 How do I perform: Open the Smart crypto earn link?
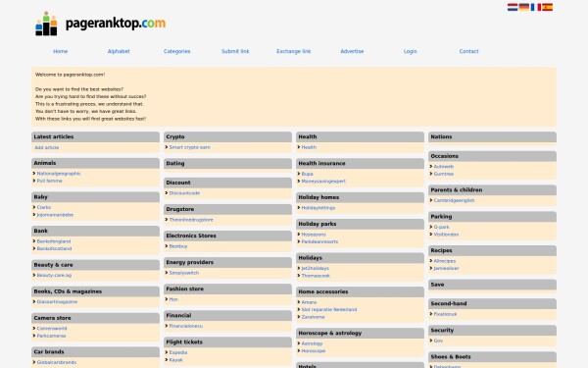click(190, 147)
